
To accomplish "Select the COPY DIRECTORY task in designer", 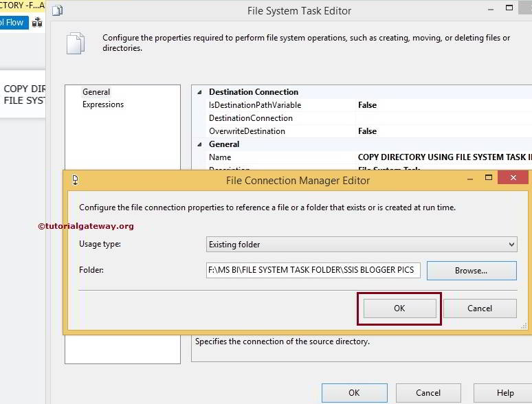I will [x=23, y=94].
